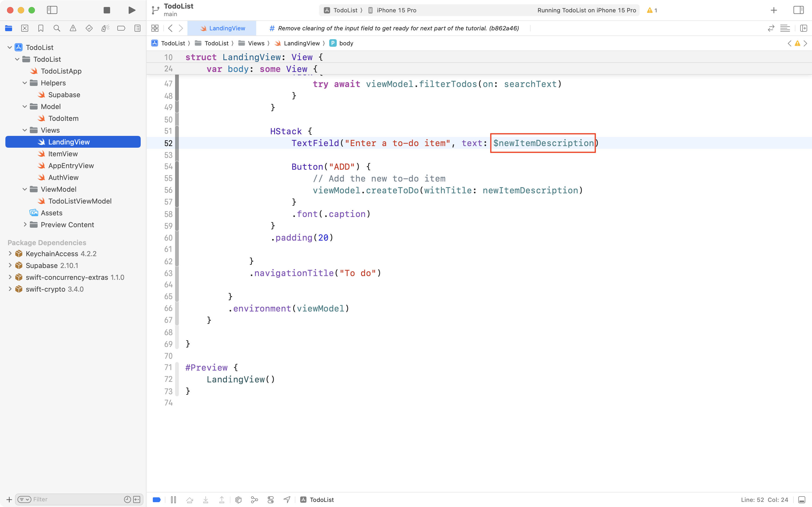Open the Report navigator
The height and width of the screenshot is (507, 812).
click(x=137, y=28)
